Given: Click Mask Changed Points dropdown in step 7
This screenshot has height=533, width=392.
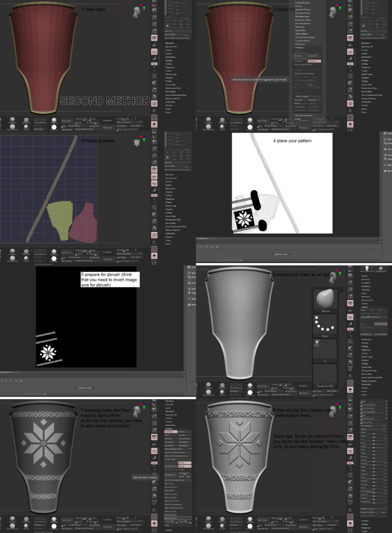Looking at the screenshot, I should tap(178, 449).
